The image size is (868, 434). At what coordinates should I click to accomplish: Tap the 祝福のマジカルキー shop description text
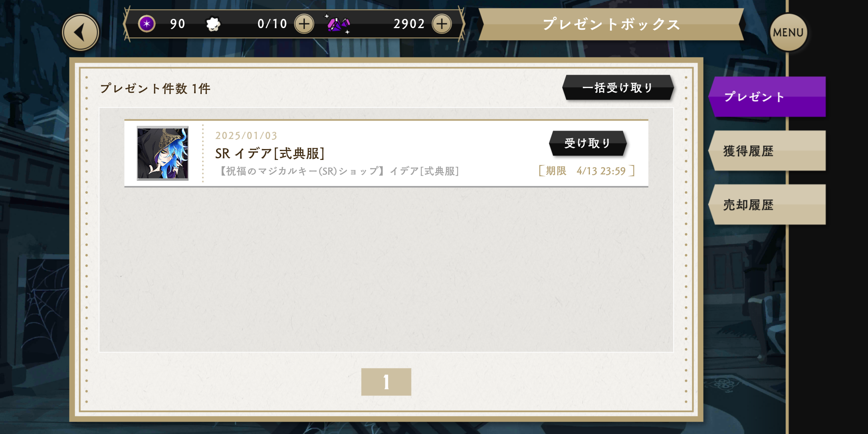pos(338,171)
